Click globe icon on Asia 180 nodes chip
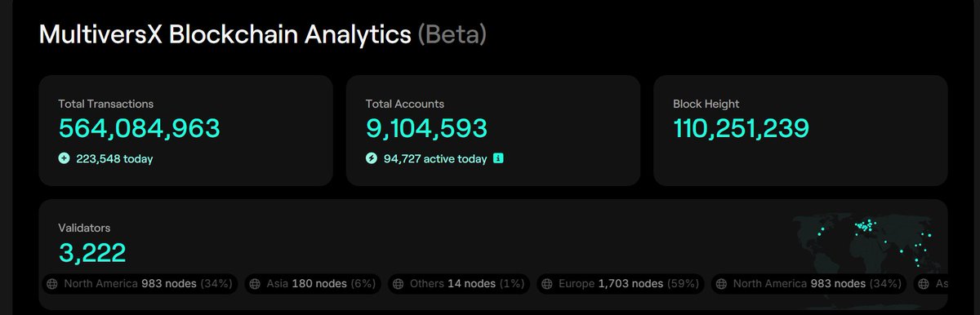The height and width of the screenshot is (315, 980). pos(255,284)
